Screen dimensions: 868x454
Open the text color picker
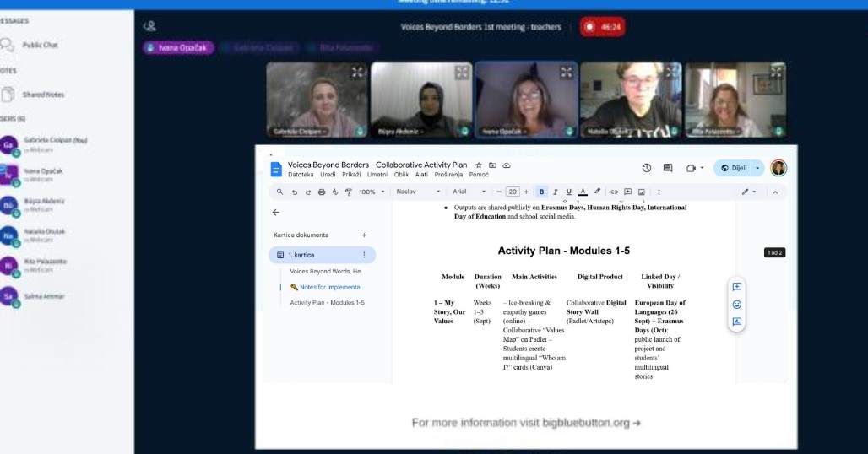point(583,192)
